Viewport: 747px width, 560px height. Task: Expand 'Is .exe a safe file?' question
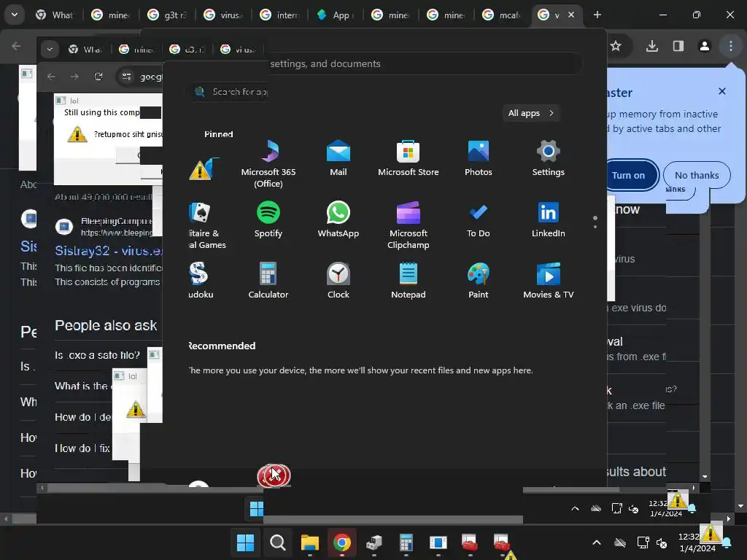[97, 355]
